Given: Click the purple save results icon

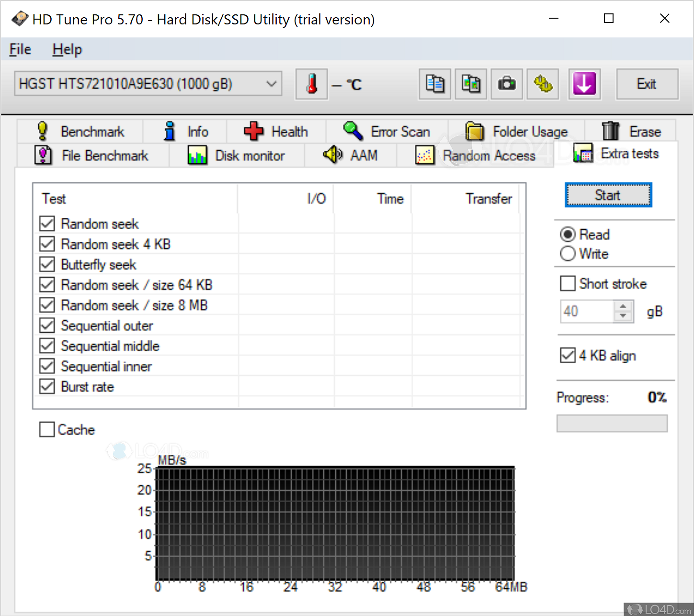Looking at the screenshot, I should (584, 84).
